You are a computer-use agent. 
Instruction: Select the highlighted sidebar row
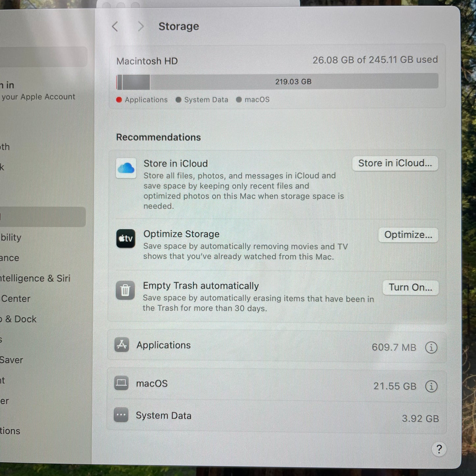pos(43,217)
